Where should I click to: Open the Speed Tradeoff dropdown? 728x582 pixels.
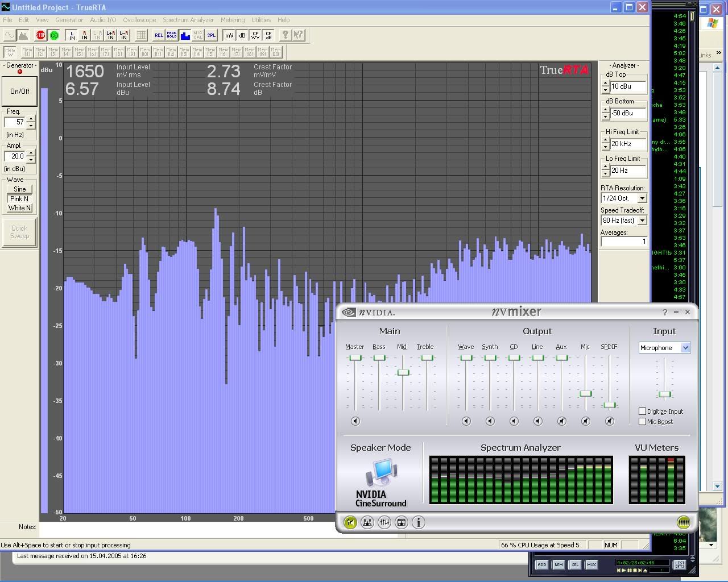[642, 221]
